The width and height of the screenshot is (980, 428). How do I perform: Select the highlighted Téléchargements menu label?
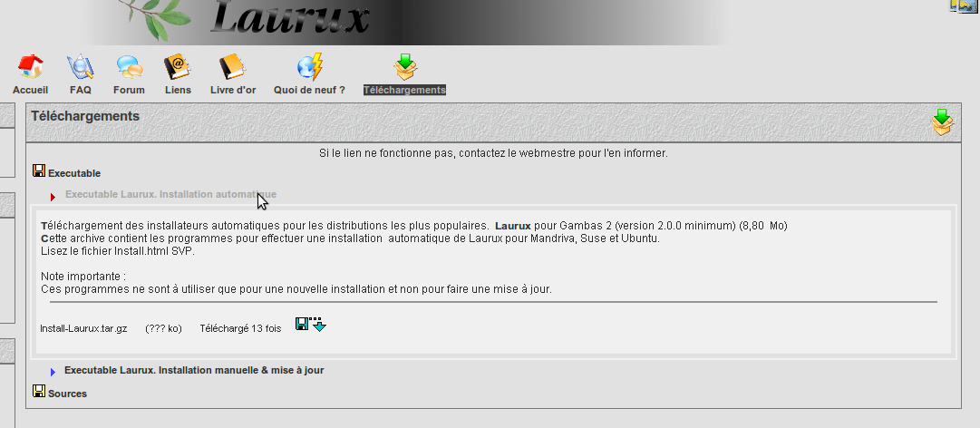[404, 90]
